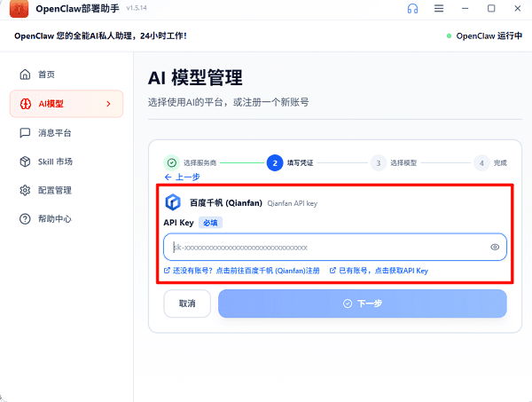The height and width of the screenshot is (402, 532).
Task: Go back with 上一步 link
Action: (x=182, y=177)
